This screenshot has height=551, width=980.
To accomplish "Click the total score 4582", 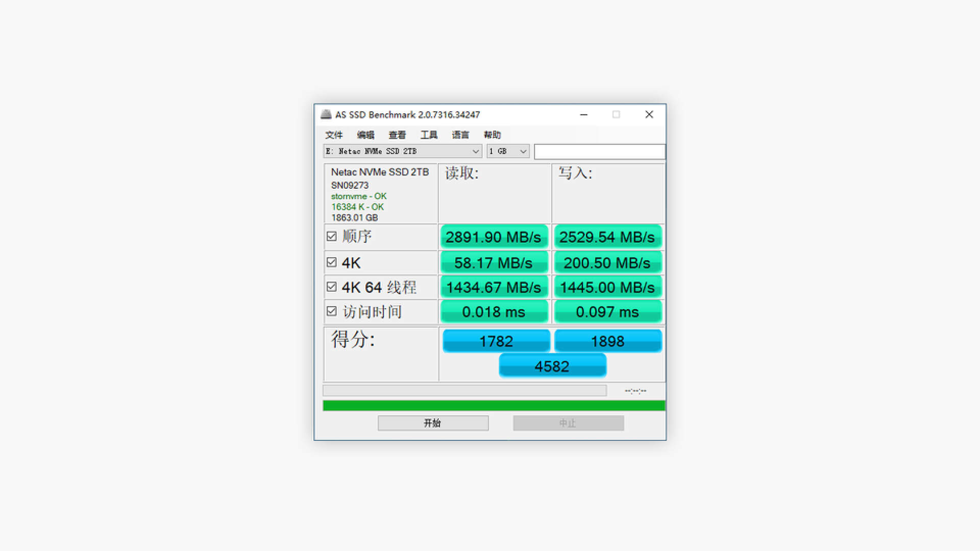I will pos(552,366).
